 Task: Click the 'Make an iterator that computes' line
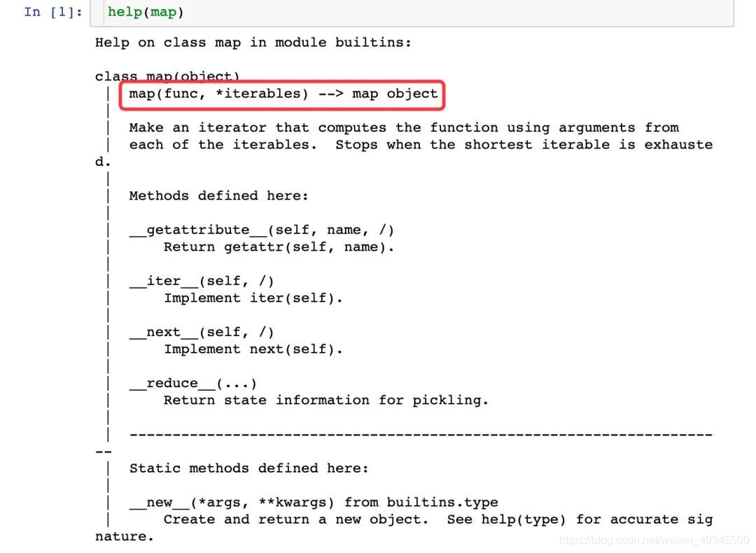404,128
